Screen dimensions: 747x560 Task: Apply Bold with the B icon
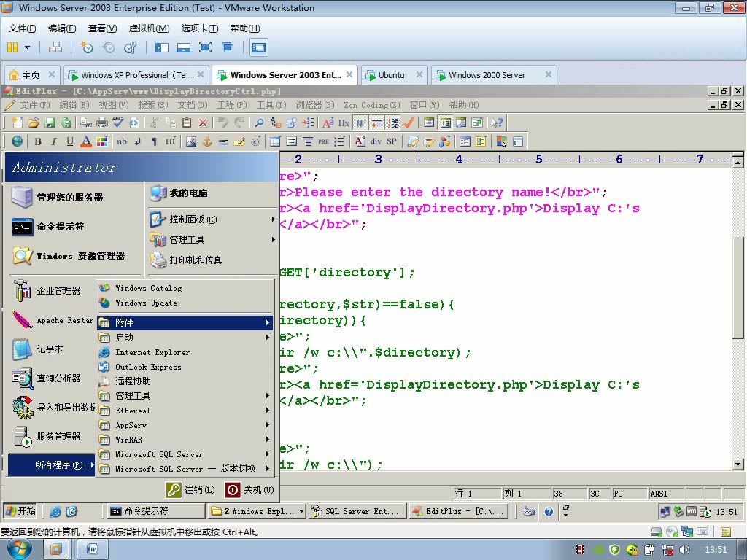(x=38, y=141)
